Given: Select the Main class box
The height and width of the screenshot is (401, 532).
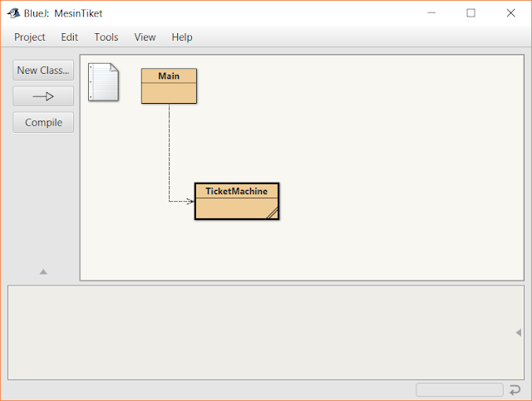Looking at the screenshot, I should (169, 86).
